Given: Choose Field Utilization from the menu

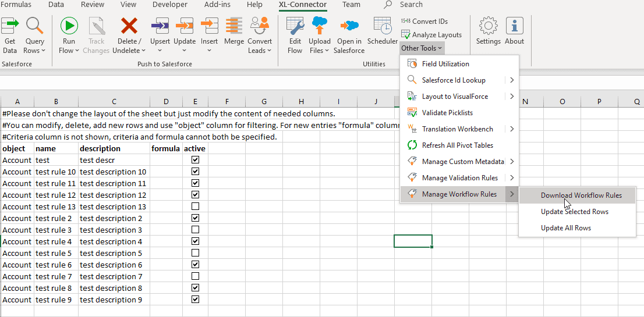Looking at the screenshot, I should pyautogui.click(x=459, y=64).
